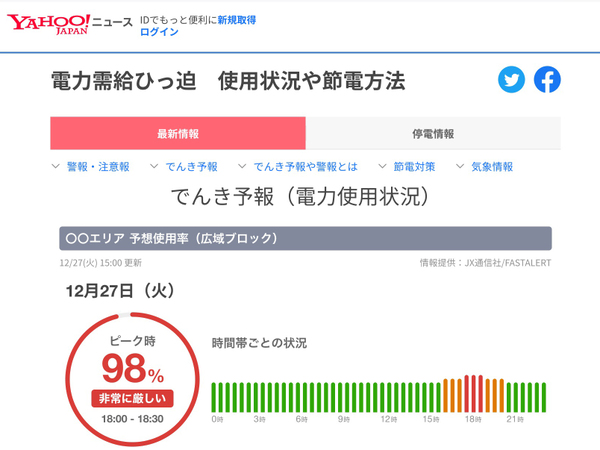
Task: Click the 〇〇エリア 予想使用率 header bar
Action: 305,239
